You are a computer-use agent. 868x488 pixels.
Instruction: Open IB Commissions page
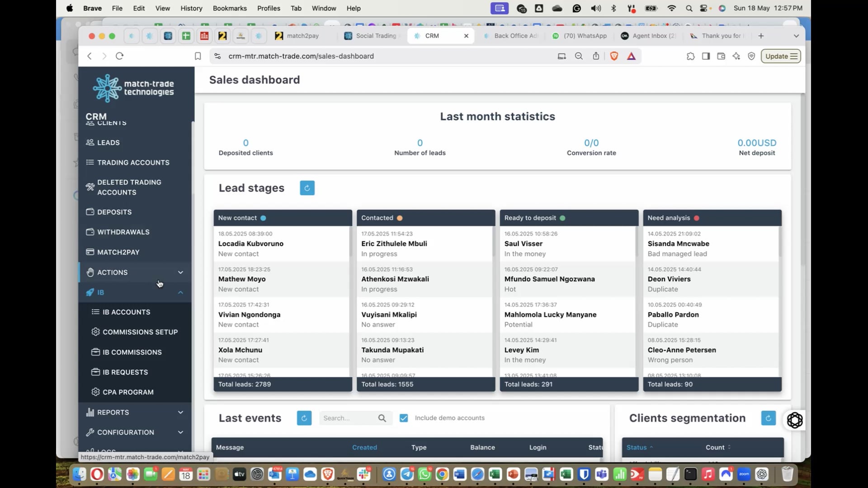132,352
